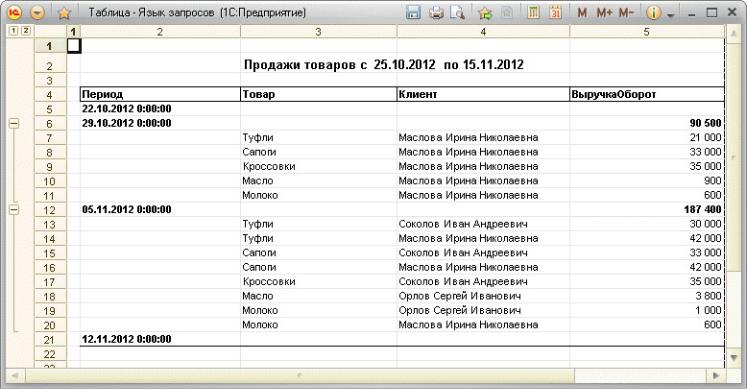Add to favorites with the green-star icon

tap(485, 13)
